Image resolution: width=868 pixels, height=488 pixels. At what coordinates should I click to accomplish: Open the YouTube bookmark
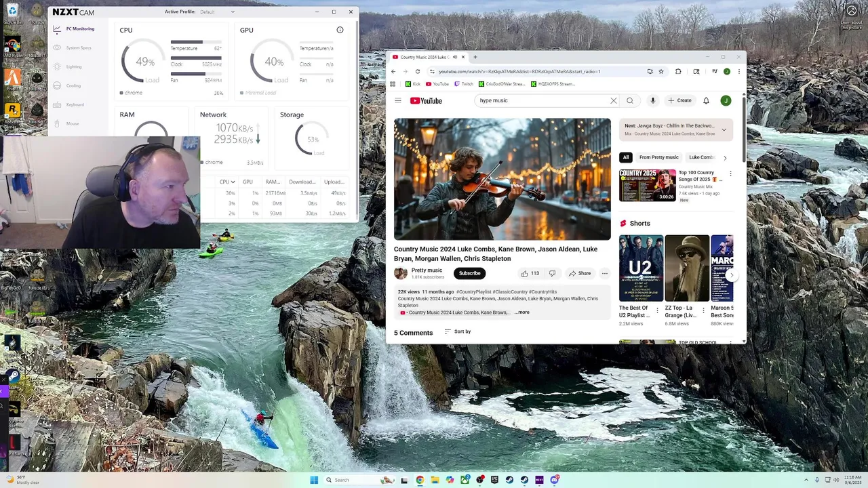437,84
